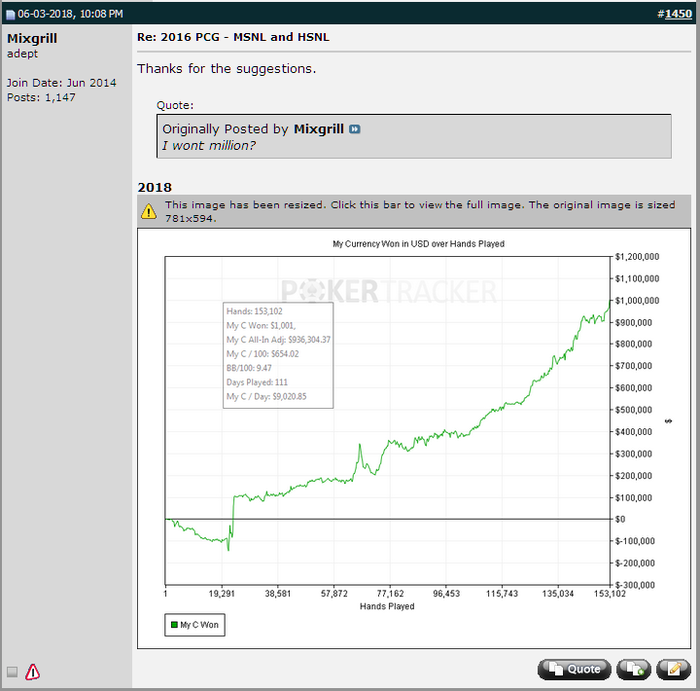The width and height of the screenshot is (700, 691).
Task: Click the user offline status icon
Action: [x=12, y=672]
